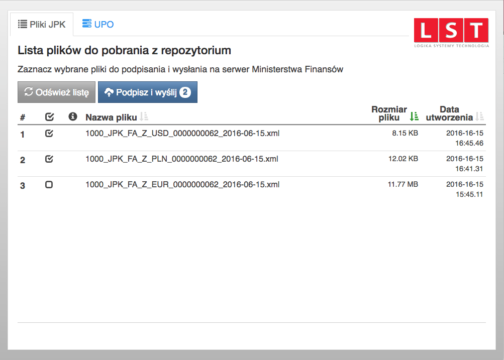
Task: Click the Podpisz i wyślij button
Action: 147,92
